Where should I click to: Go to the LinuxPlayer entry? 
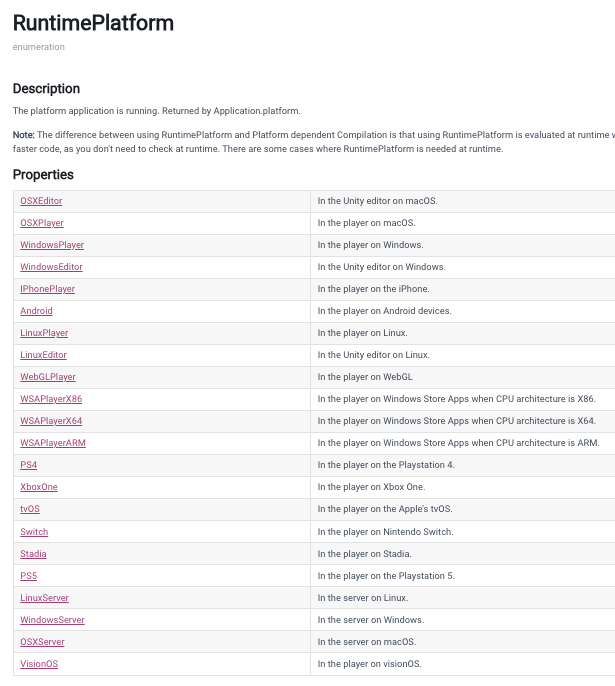tap(44, 333)
